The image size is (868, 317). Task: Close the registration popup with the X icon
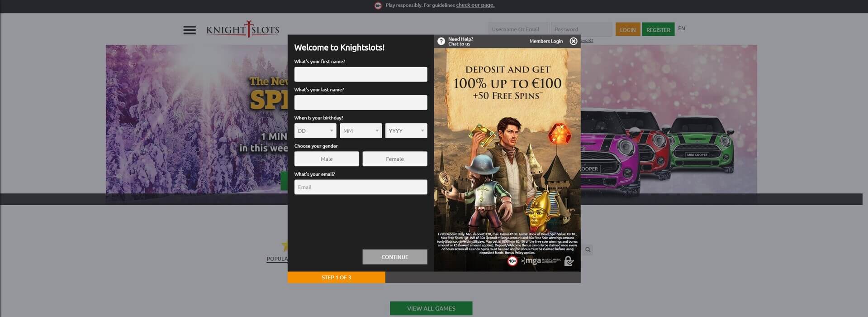[573, 41]
